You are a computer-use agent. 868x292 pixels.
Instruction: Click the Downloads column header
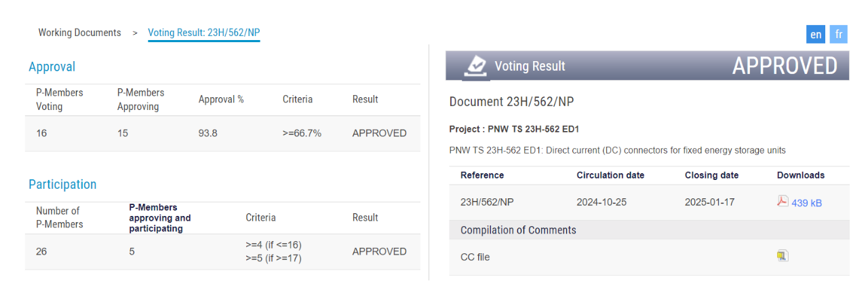(x=801, y=175)
